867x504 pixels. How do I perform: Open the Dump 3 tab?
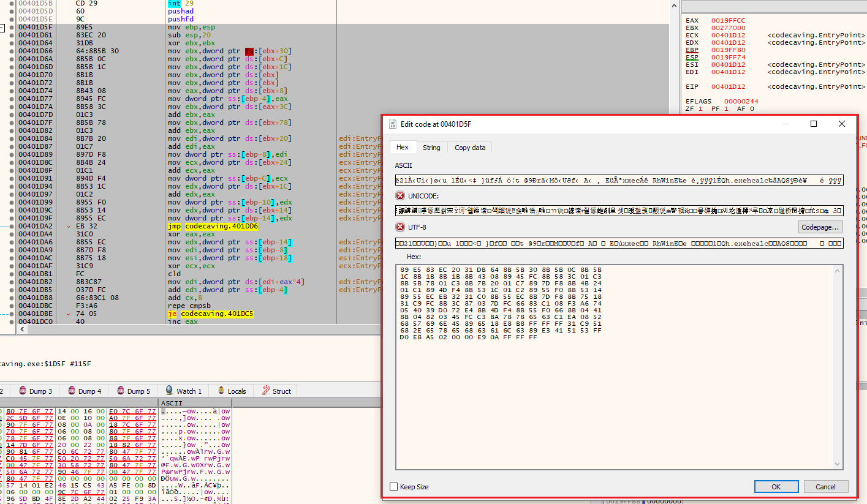tap(36, 391)
